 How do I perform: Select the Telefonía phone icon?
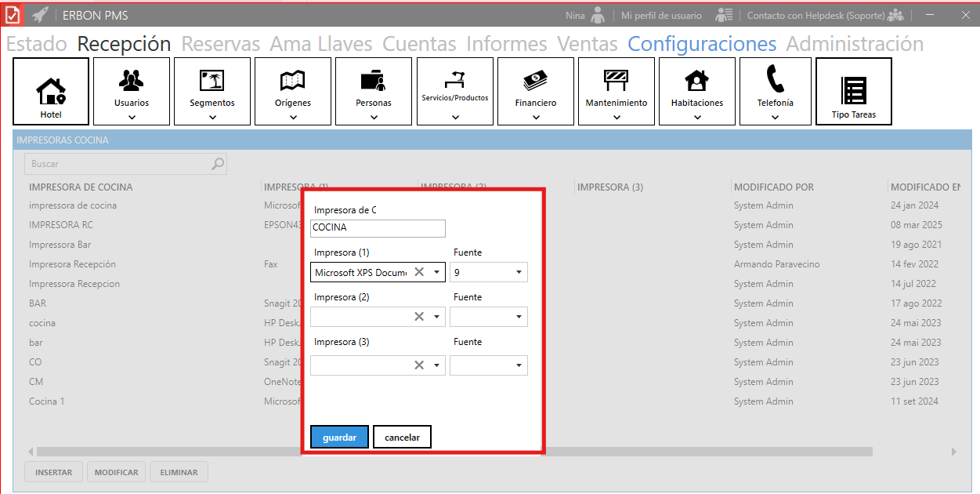(x=775, y=80)
